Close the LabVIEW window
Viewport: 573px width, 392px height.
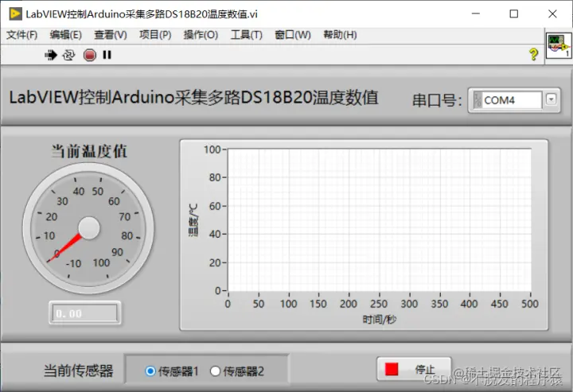pos(552,14)
